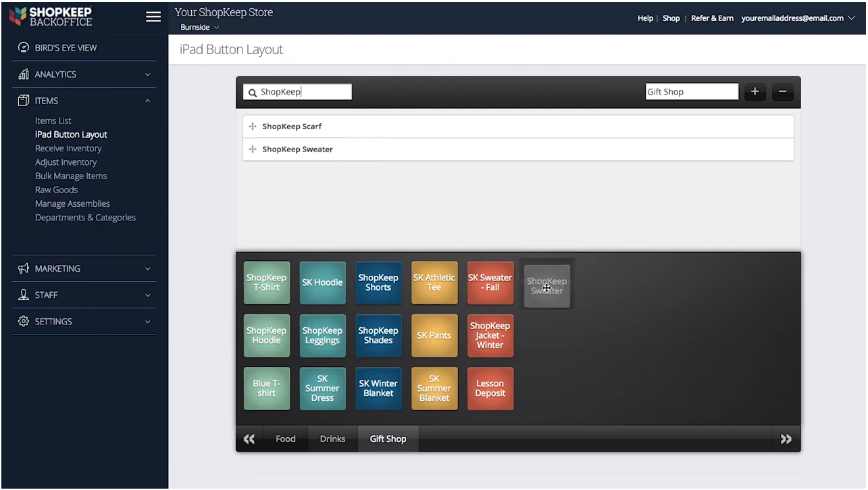Click the ShopKeep Shades button
This screenshot has width=868, height=490.
378,335
